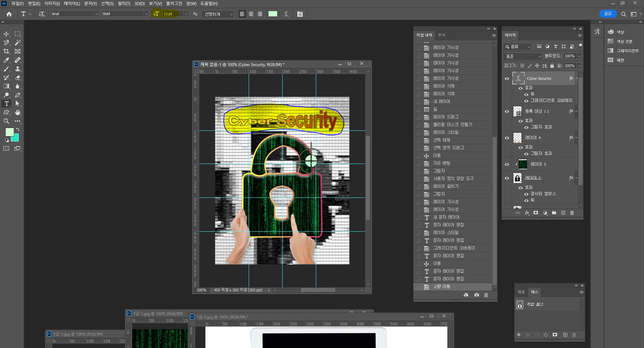
Task: Open the Bold font style dropdown
Action: click(125, 14)
